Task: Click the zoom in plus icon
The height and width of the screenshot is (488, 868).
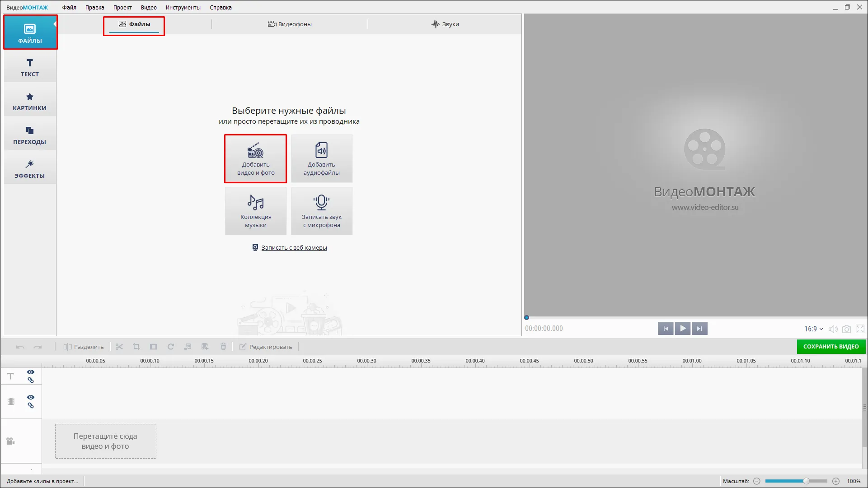Action: (836, 481)
